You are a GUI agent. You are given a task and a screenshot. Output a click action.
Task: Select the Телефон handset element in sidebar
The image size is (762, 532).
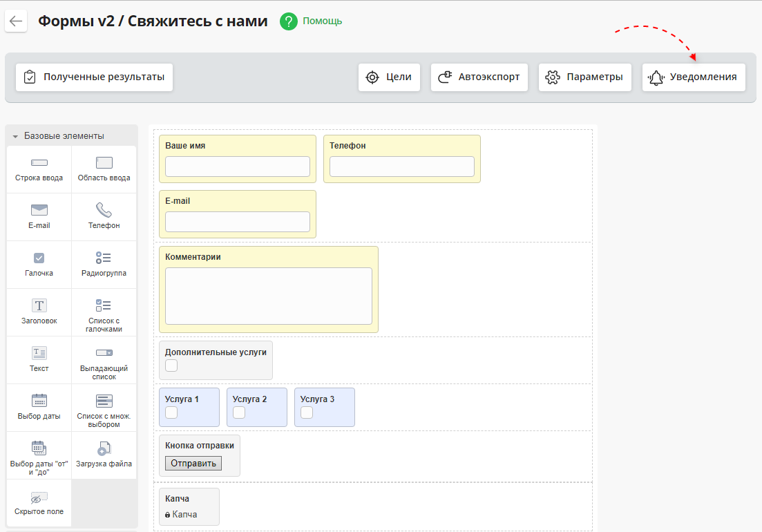point(104,210)
